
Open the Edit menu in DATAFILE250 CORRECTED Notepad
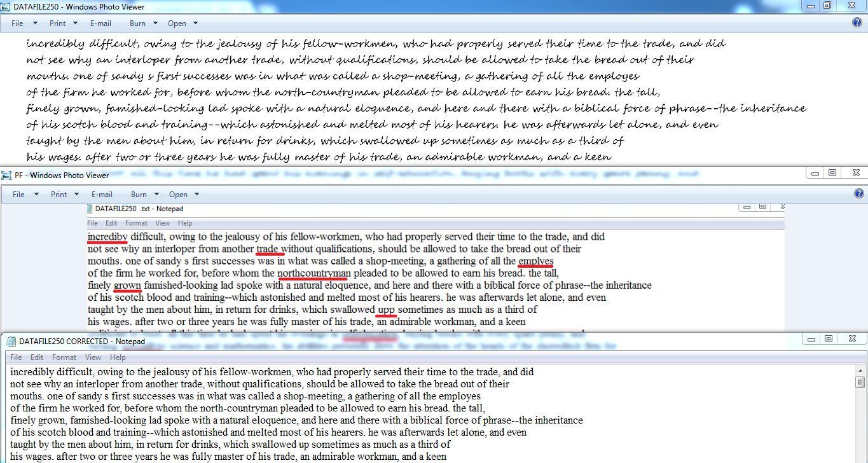[x=37, y=357]
